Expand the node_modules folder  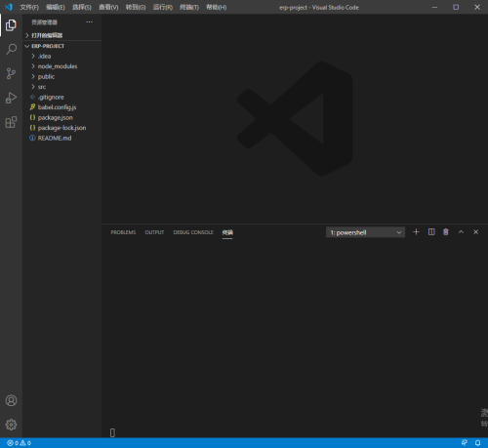click(61, 66)
